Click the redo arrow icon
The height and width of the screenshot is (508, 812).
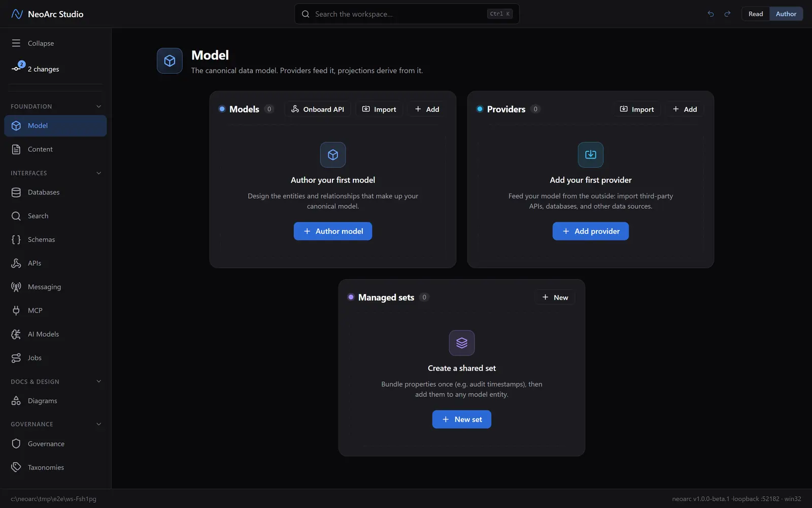pyautogui.click(x=727, y=14)
